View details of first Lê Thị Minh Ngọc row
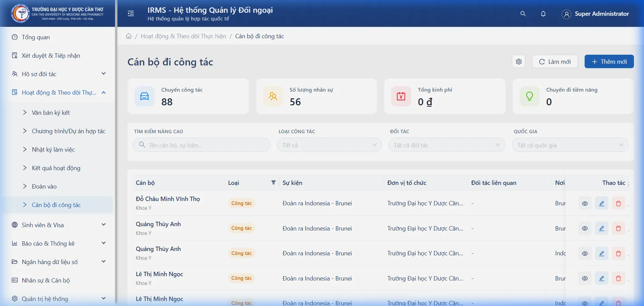This screenshot has height=306, width=644. coord(585,278)
